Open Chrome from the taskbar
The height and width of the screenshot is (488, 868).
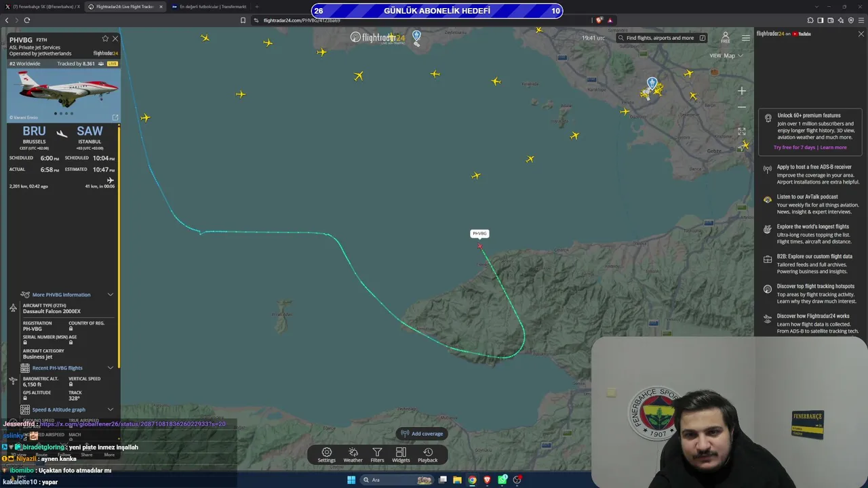(x=473, y=480)
